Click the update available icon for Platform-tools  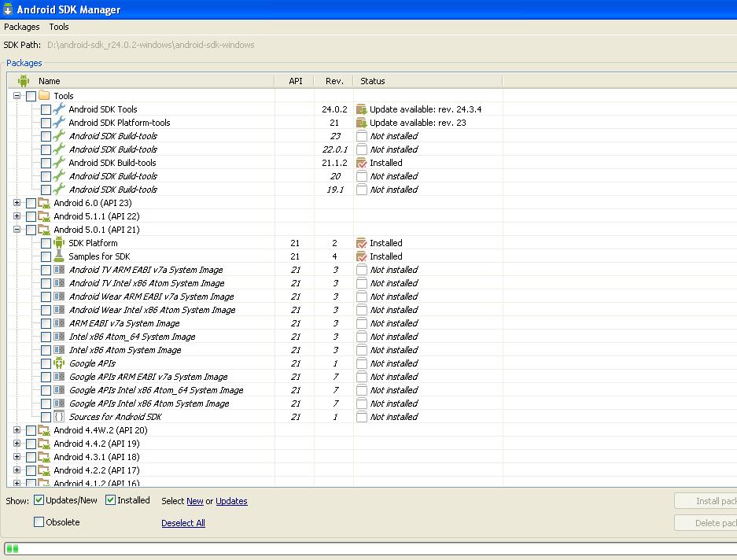(362, 123)
